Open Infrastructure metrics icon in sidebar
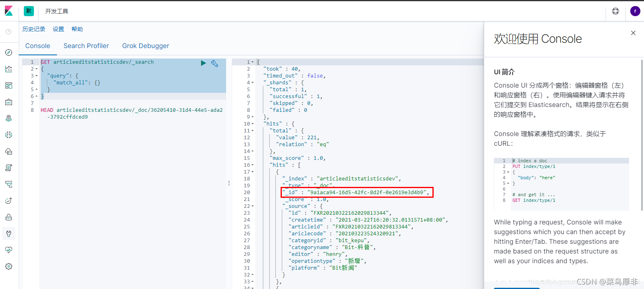 click(8, 151)
